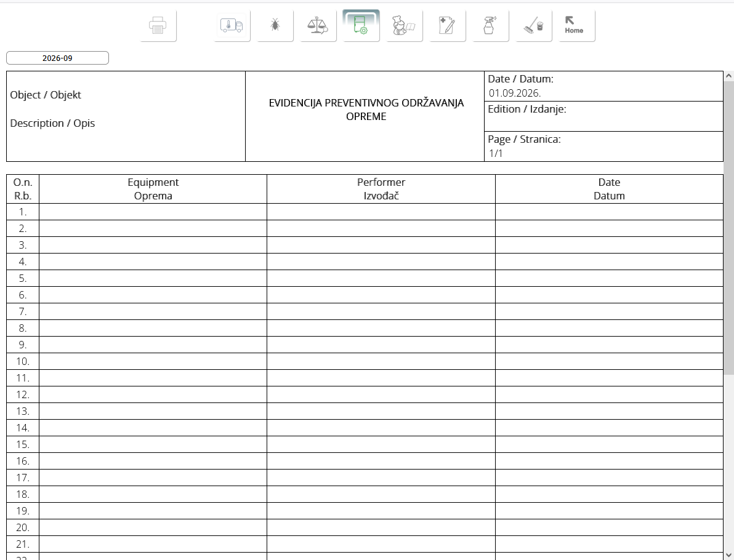Click the Performer Izvođač column header
This screenshot has width=734, height=560.
pos(381,189)
